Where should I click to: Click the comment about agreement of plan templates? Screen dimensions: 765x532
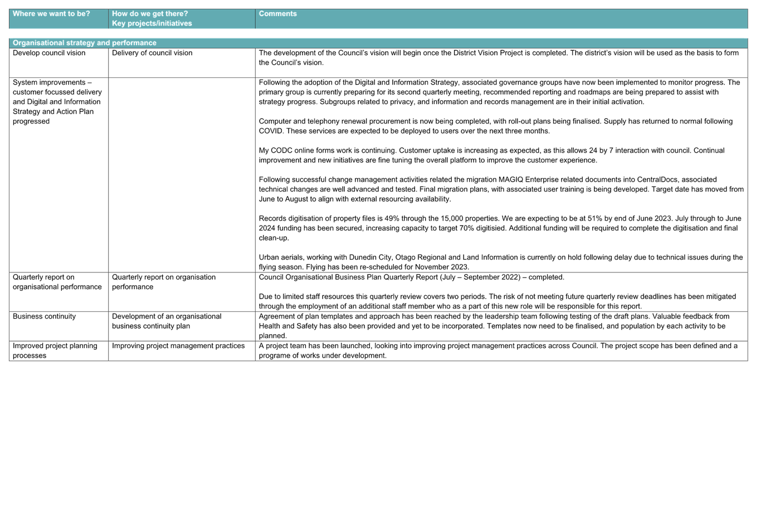point(494,326)
